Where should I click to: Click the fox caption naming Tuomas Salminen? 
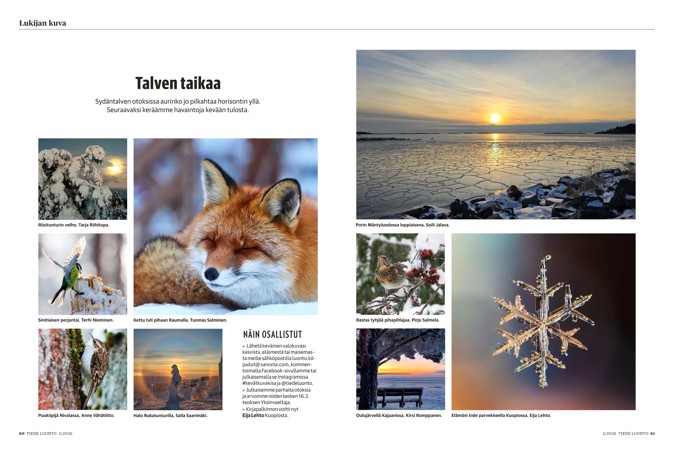(x=180, y=320)
